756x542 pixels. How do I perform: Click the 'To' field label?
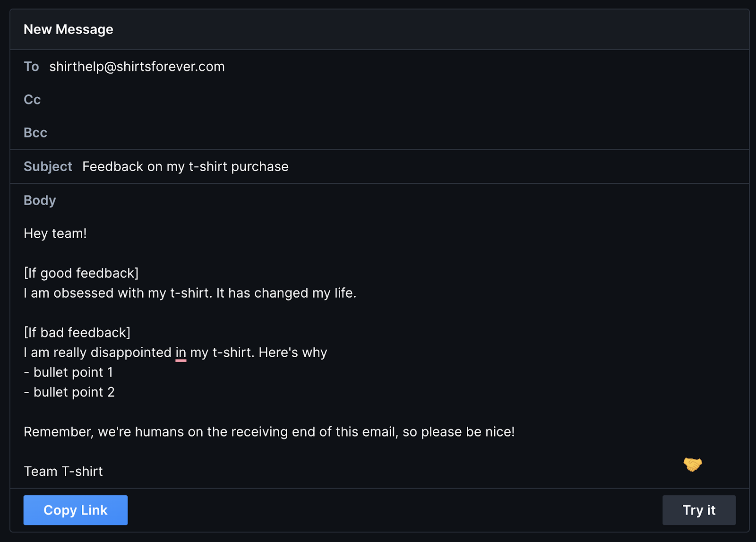pyautogui.click(x=31, y=67)
